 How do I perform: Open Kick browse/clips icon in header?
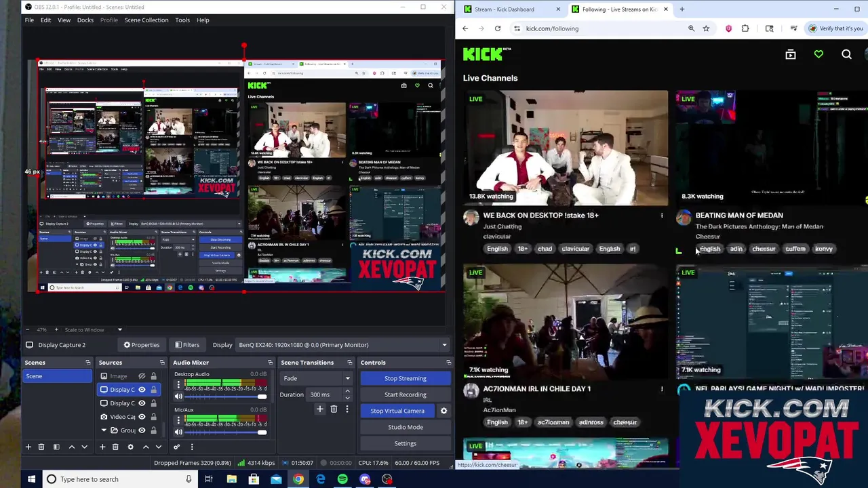pyautogui.click(x=791, y=54)
